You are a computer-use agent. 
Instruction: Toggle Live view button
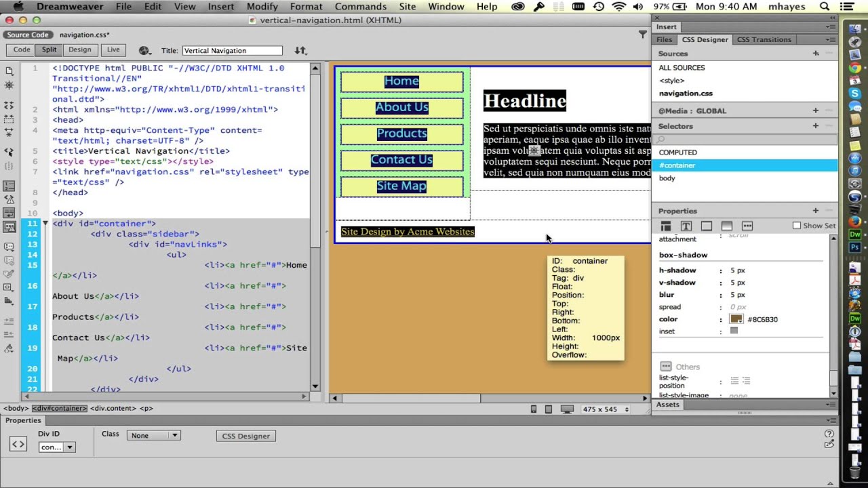(x=113, y=49)
